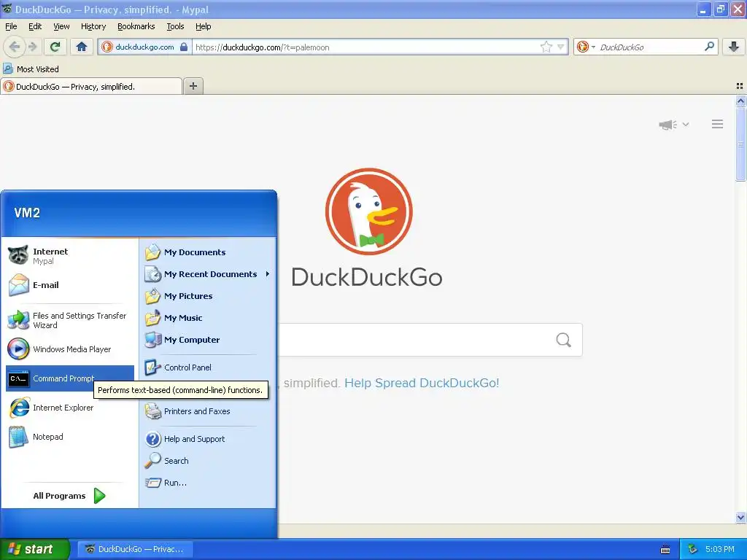The height and width of the screenshot is (560, 747).
Task: Open the Run... dialog
Action: pyautogui.click(x=208, y=483)
